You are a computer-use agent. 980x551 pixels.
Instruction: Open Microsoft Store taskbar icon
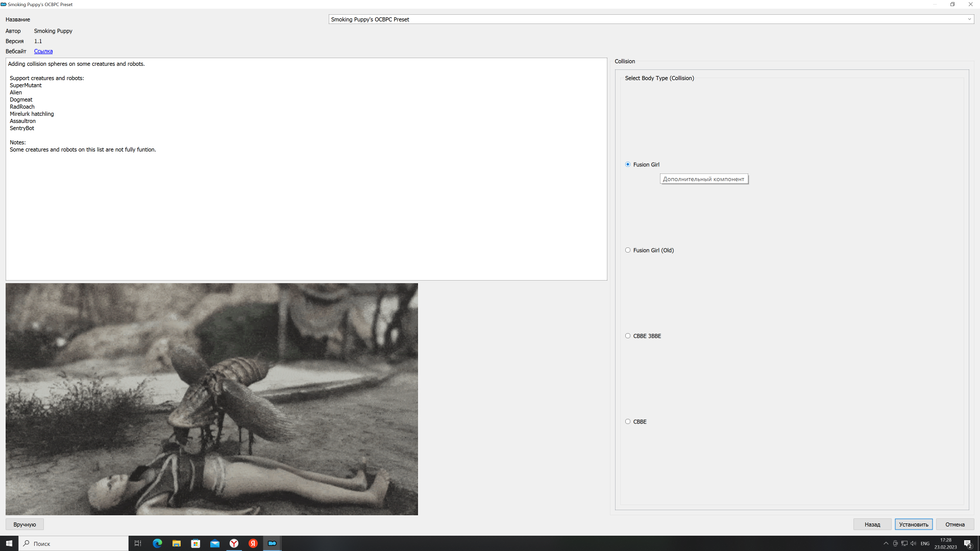(195, 543)
